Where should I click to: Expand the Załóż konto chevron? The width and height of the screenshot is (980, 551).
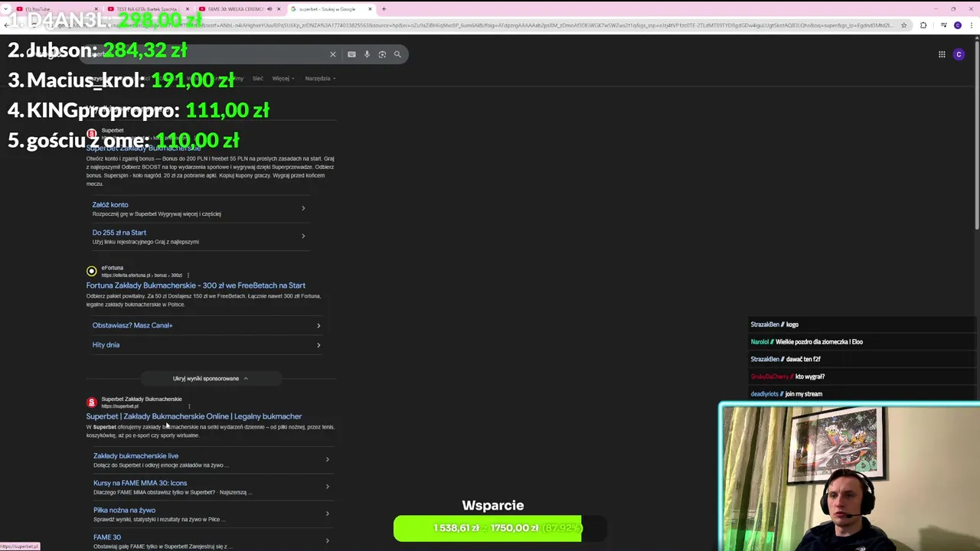303,208
